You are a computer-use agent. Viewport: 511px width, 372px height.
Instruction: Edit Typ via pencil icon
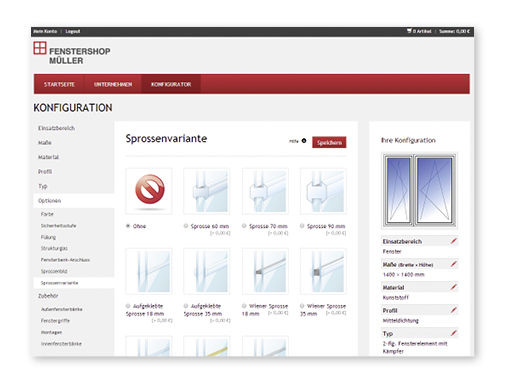tap(453, 333)
